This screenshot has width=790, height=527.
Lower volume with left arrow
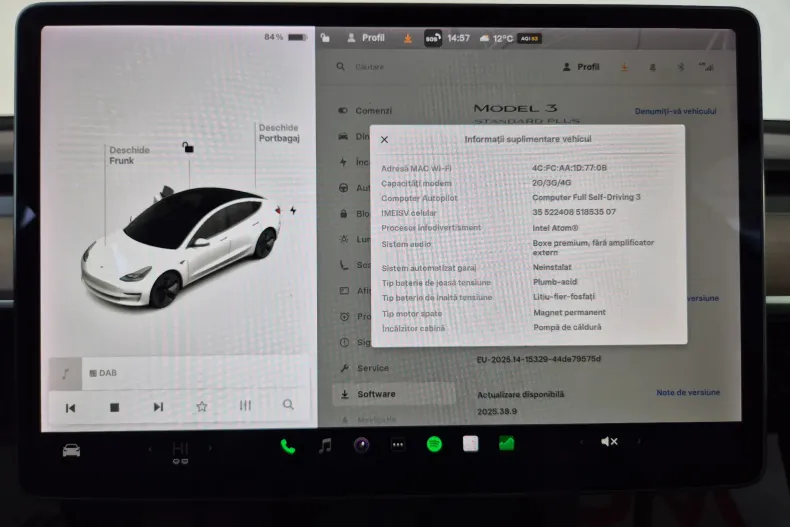581,442
